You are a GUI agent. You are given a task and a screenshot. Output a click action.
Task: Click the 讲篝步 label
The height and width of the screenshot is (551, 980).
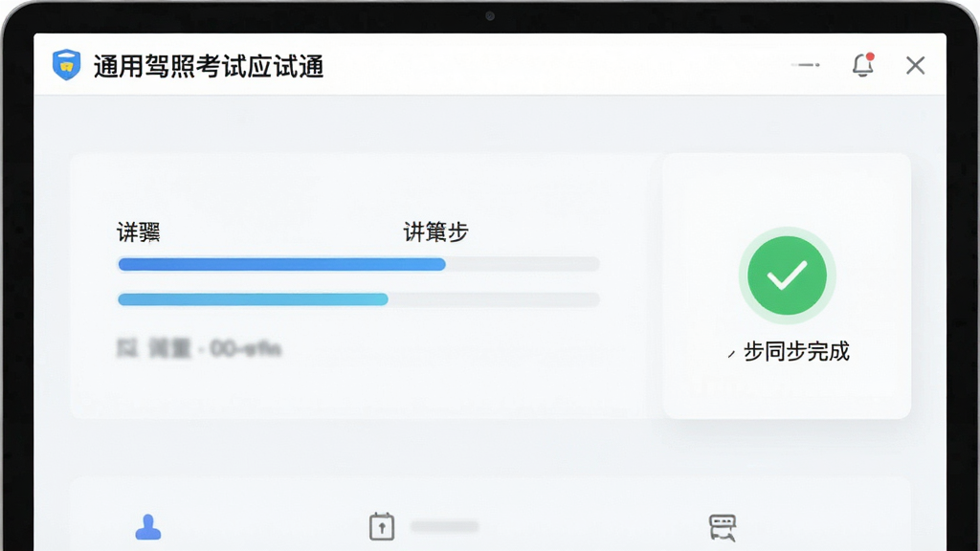[x=435, y=232]
